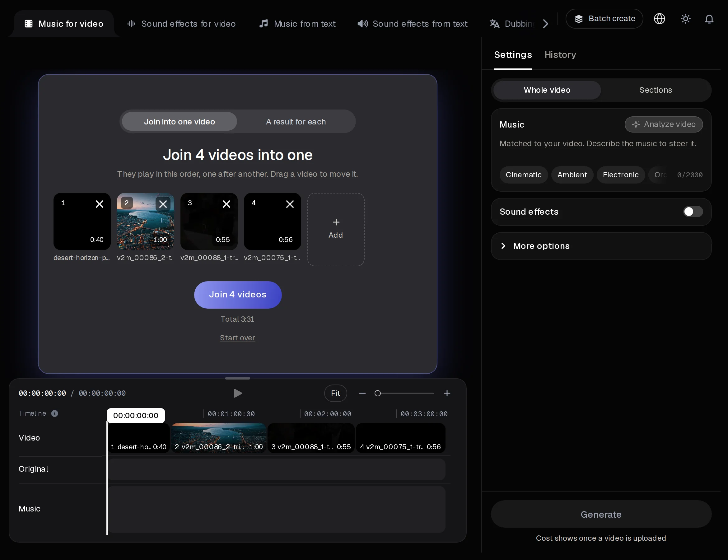Screen dimensions: 728x560
Task: Enable the Sound effects switch
Action: pyautogui.click(x=693, y=212)
